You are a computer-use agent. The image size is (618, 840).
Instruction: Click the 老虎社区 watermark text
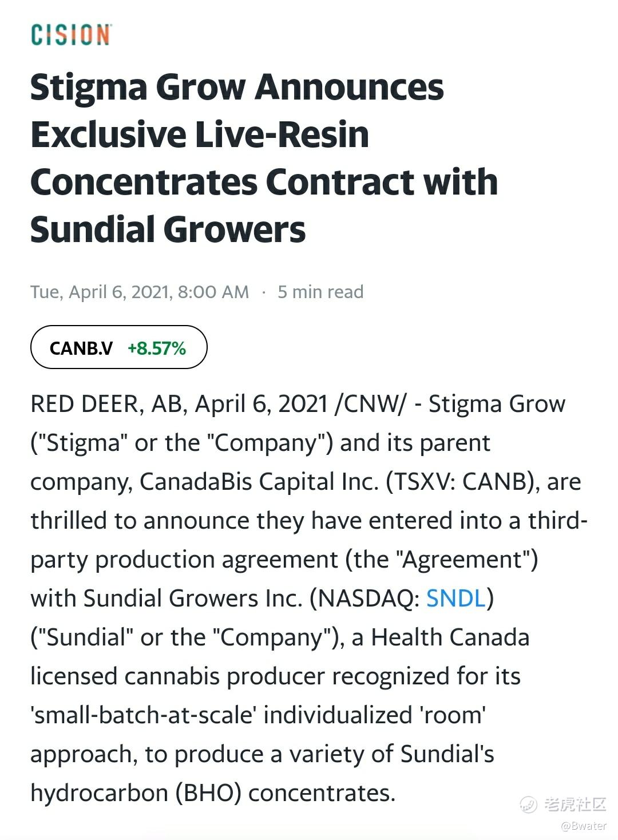574,805
